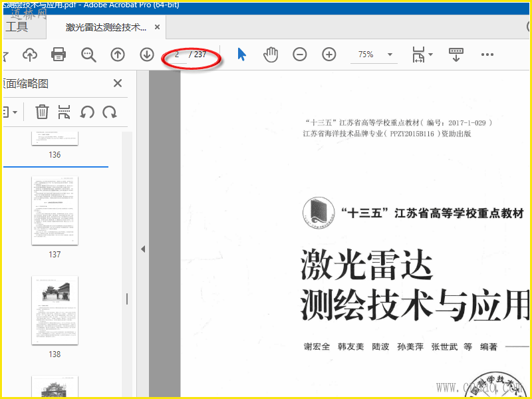The height and width of the screenshot is (399, 532).
Task: Click the 页面缩略图 panel title
Action: click(x=25, y=84)
